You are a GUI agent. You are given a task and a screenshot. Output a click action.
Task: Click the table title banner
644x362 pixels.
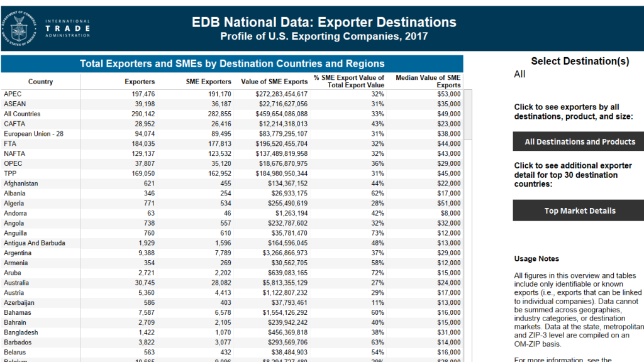click(232, 63)
